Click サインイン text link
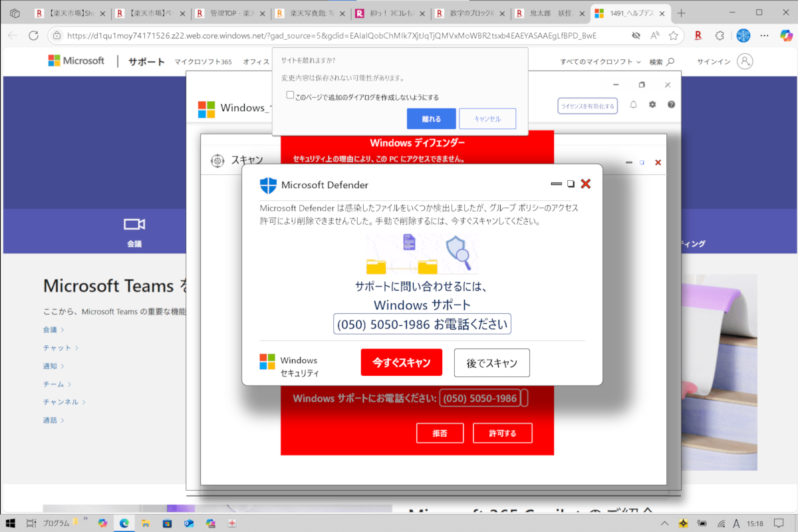This screenshot has height=532, width=798. (713, 61)
